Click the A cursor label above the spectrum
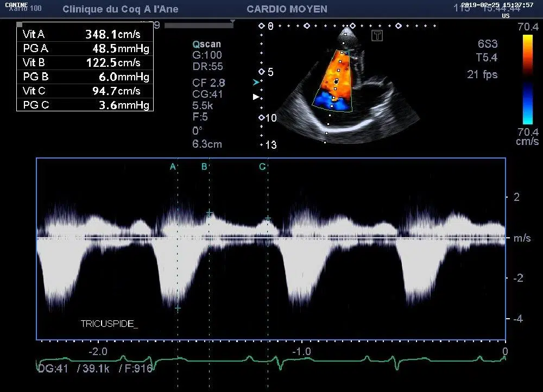The width and height of the screenshot is (543, 392). pyautogui.click(x=173, y=167)
